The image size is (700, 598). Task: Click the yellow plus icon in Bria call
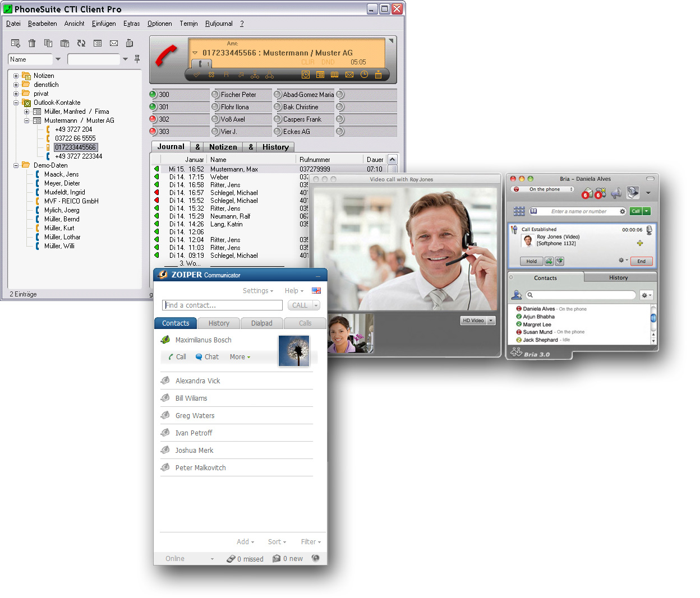click(639, 243)
